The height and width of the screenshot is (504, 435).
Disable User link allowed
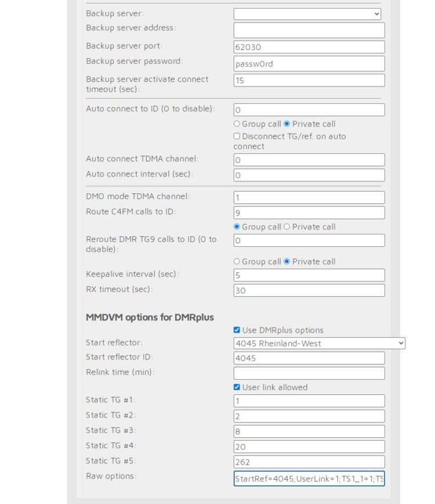(x=237, y=387)
